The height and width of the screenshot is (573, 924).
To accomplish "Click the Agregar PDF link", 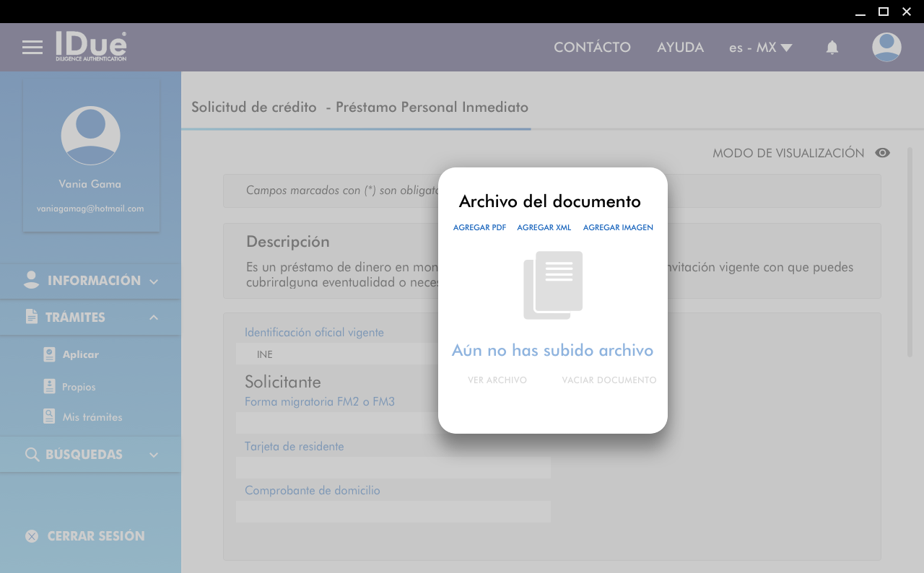I will [479, 227].
